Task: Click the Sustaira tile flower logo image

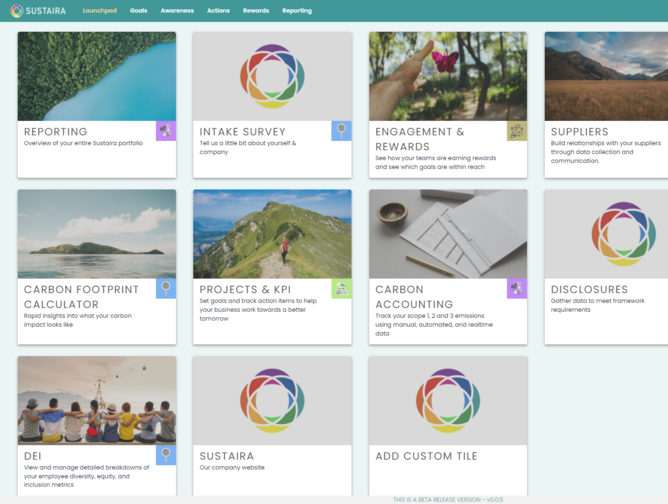Action: pyautogui.click(x=272, y=400)
